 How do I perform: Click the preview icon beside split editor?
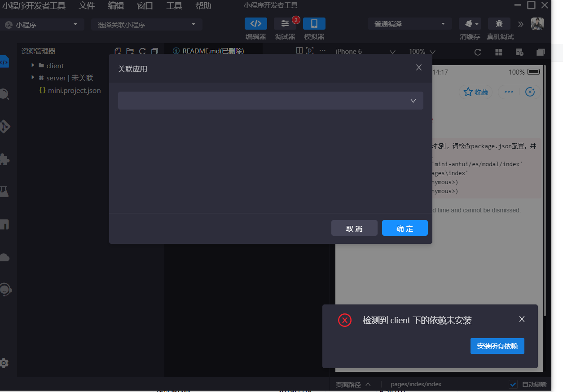(x=310, y=51)
